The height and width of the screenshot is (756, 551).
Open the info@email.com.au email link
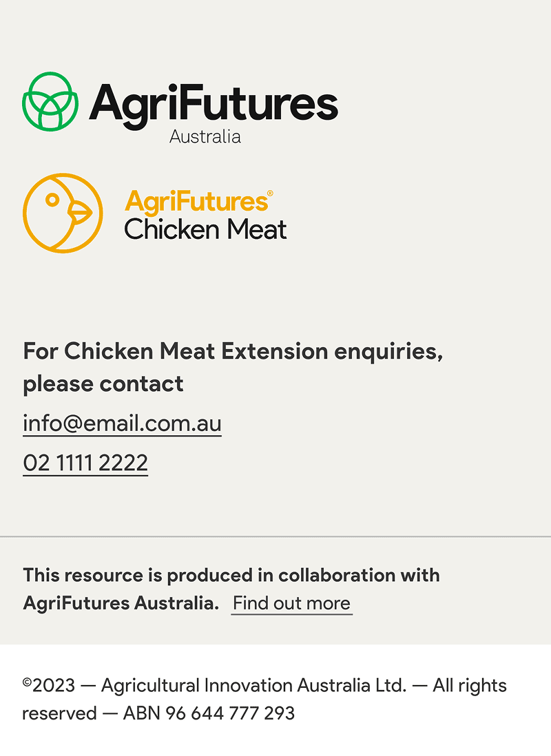pyautogui.click(x=122, y=423)
